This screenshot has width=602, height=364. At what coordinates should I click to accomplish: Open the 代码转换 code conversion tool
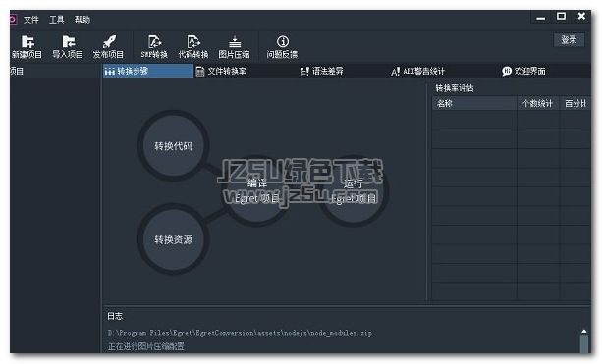[x=193, y=47]
